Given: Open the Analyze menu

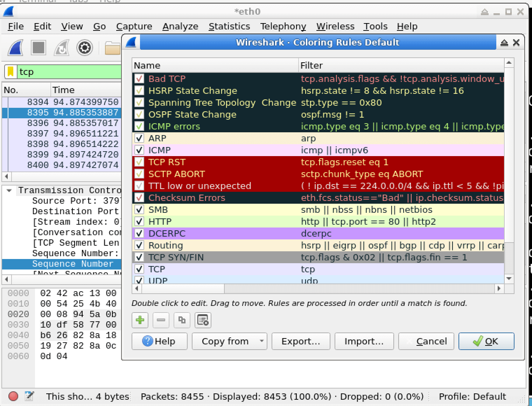Looking at the screenshot, I should pyautogui.click(x=180, y=26).
